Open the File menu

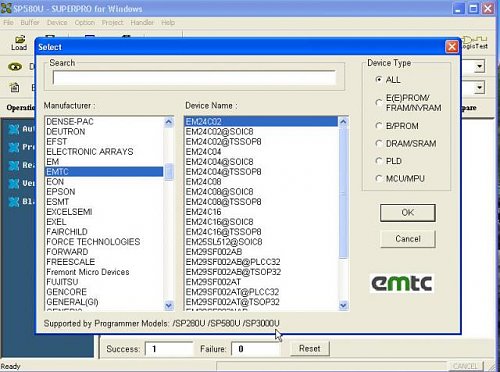point(8,23)
